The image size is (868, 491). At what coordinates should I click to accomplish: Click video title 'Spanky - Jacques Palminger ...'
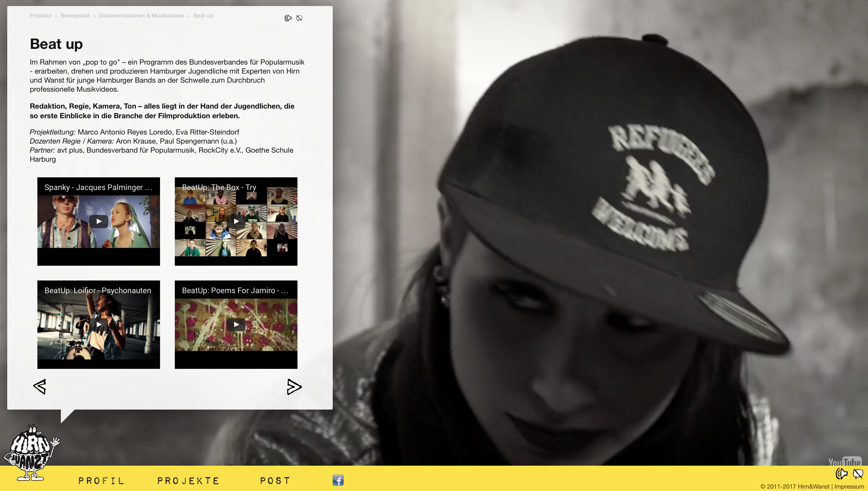[98, 187]
